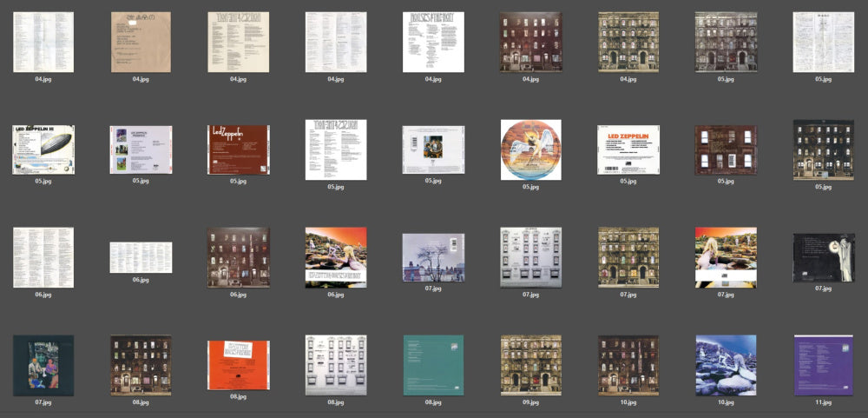Click the tan building cover labeled 07.jpg
Viewport: 868px width, 418px height.
pos(628,257)
